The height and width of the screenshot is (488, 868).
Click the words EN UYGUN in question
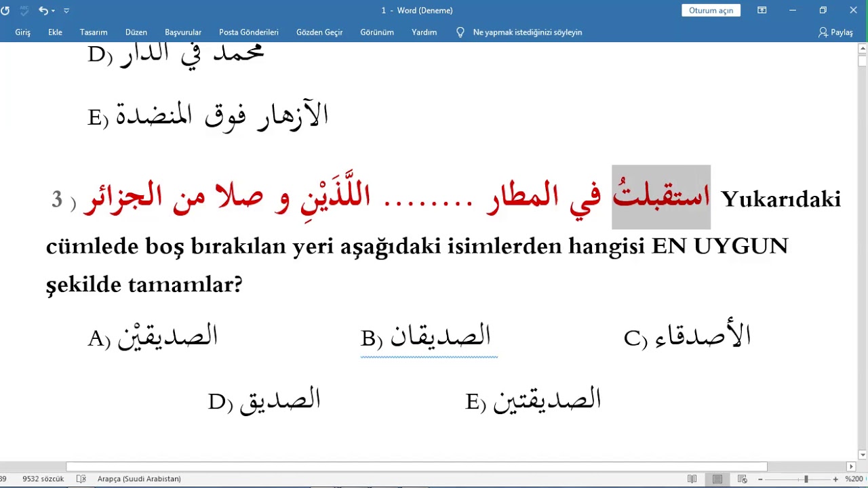[x=719, y=245]
